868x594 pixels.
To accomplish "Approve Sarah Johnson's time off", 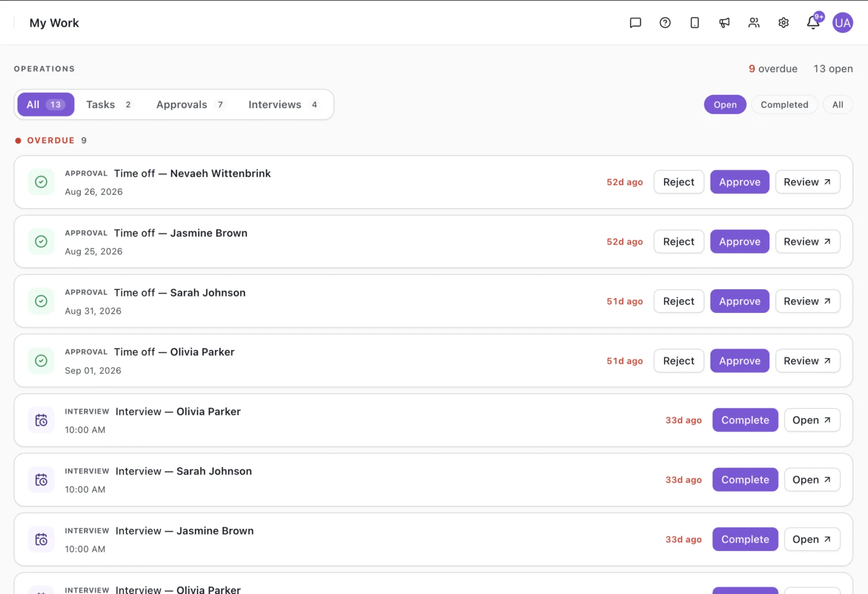I will (x=740, y=301).
